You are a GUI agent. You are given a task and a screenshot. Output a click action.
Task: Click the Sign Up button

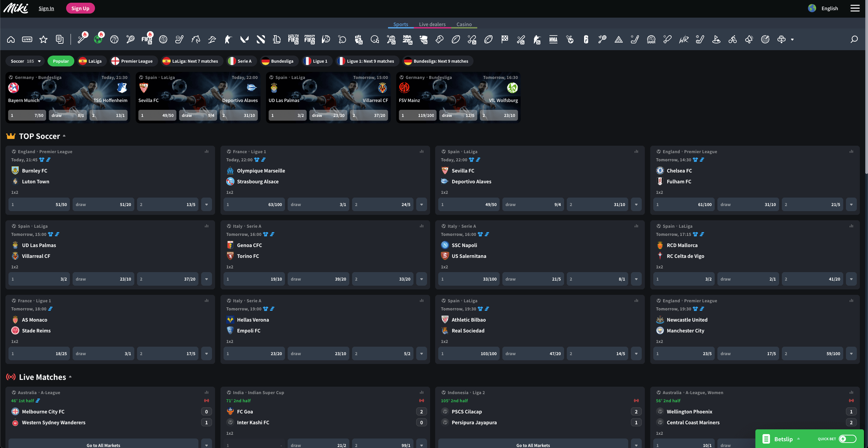pos(80,8)
